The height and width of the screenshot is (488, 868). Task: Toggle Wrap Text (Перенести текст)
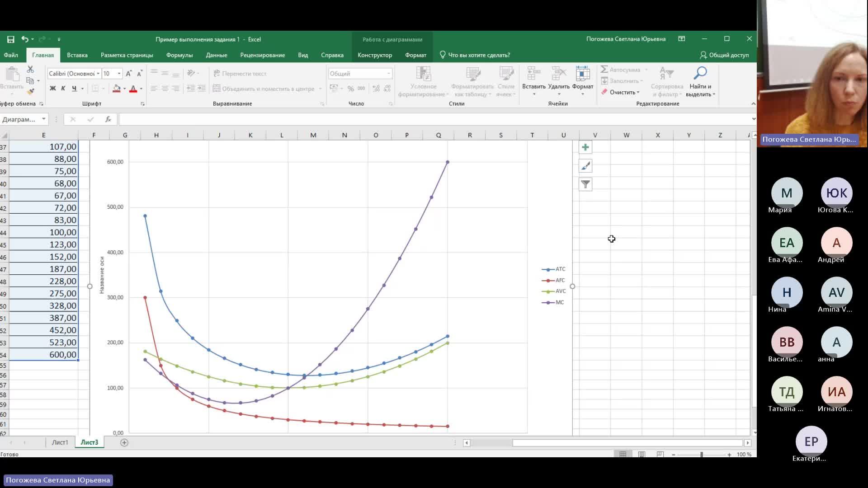(x=240, y=74)
